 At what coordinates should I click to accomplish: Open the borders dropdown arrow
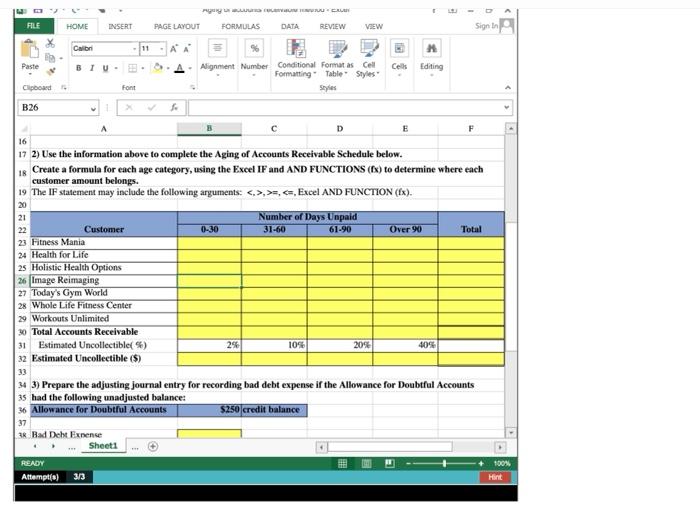pos(143,68)
